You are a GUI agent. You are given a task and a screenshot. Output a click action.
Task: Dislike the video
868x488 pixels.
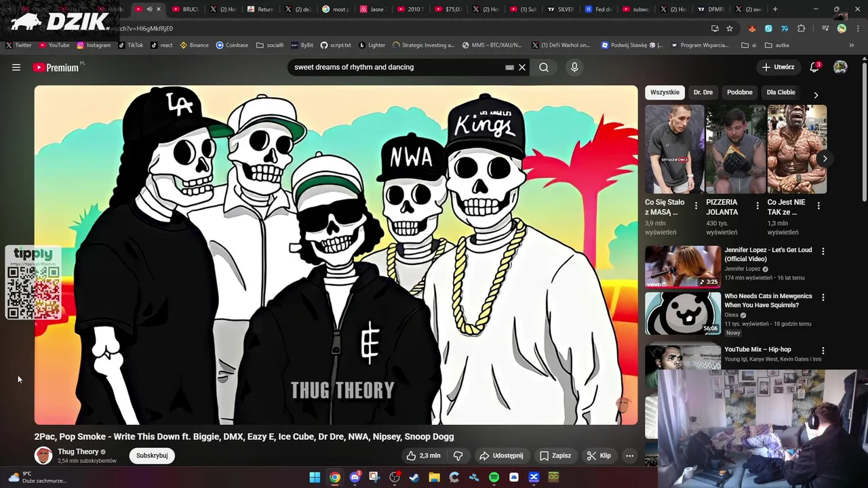tap(458, 455)
